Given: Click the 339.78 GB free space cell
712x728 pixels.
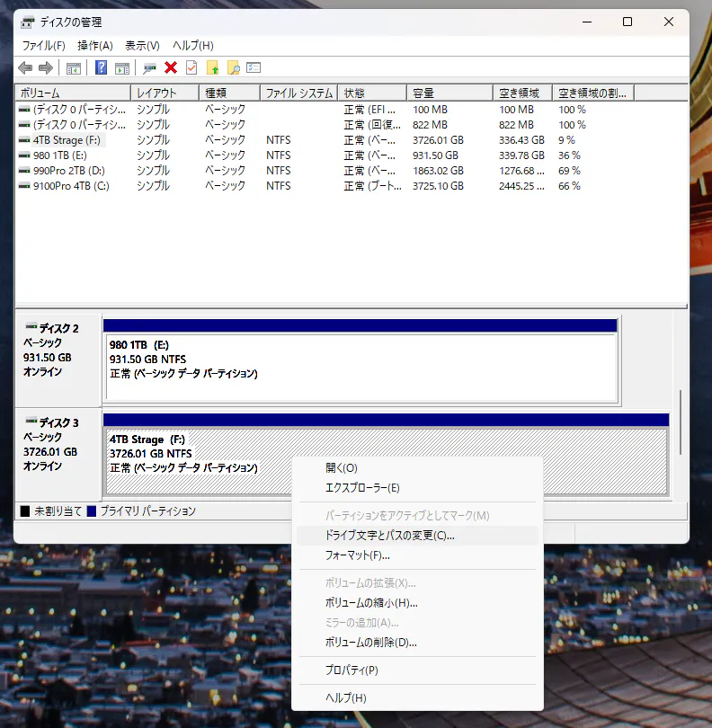Looking at the screenshot, I should pyautogui.click(x=521, y=155).
